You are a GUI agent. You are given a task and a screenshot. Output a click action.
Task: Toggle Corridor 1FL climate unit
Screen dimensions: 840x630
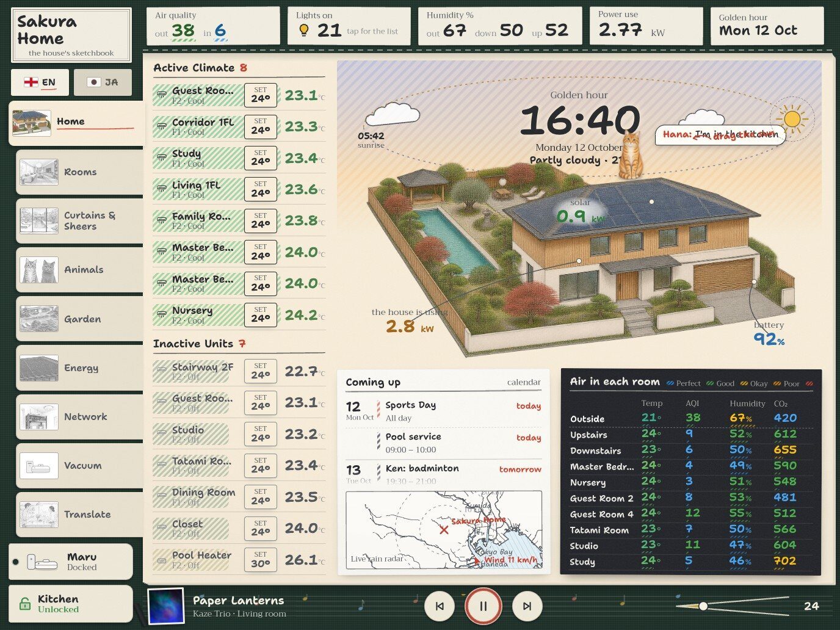point(198,127)
